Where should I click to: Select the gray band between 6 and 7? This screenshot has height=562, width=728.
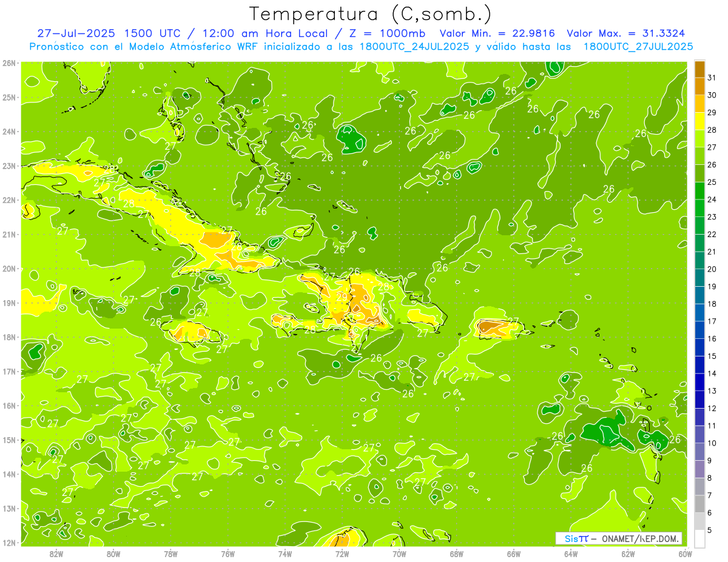coord(699,504)
